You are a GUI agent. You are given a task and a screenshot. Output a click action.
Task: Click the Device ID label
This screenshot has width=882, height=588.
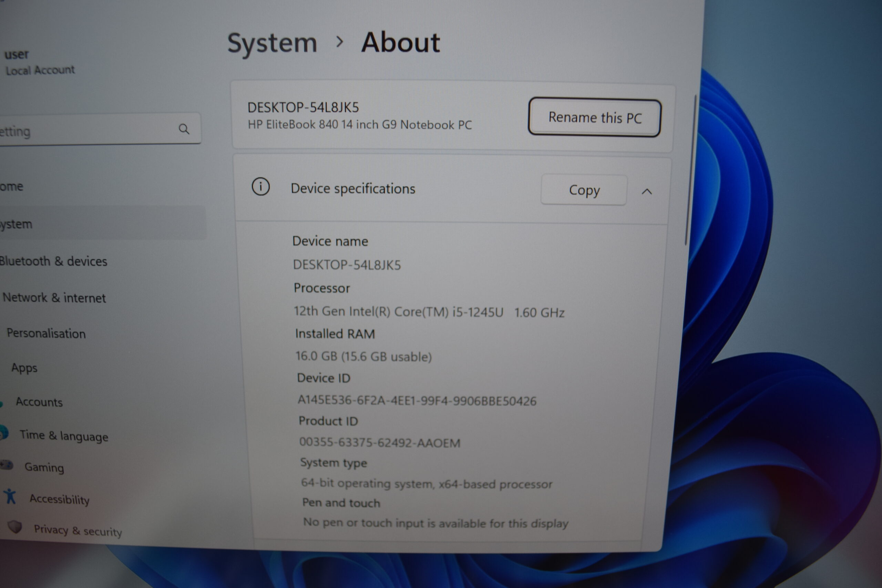pos(324,378)
